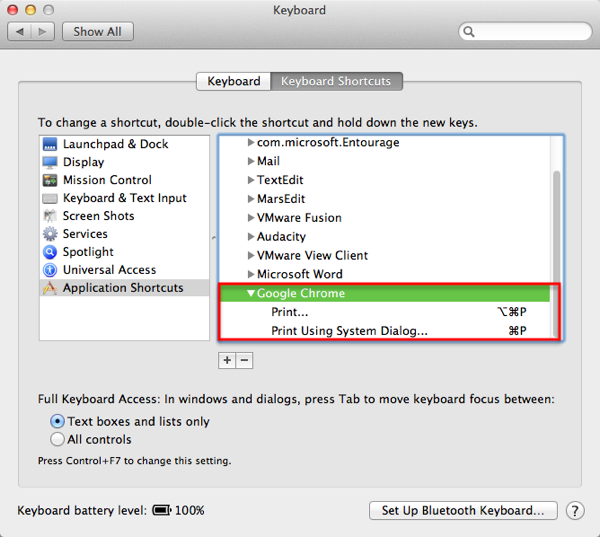The height and width of the screenshot is (537, 600).
Task: Expand the VMware Fusion group
Action: [251, 218]
